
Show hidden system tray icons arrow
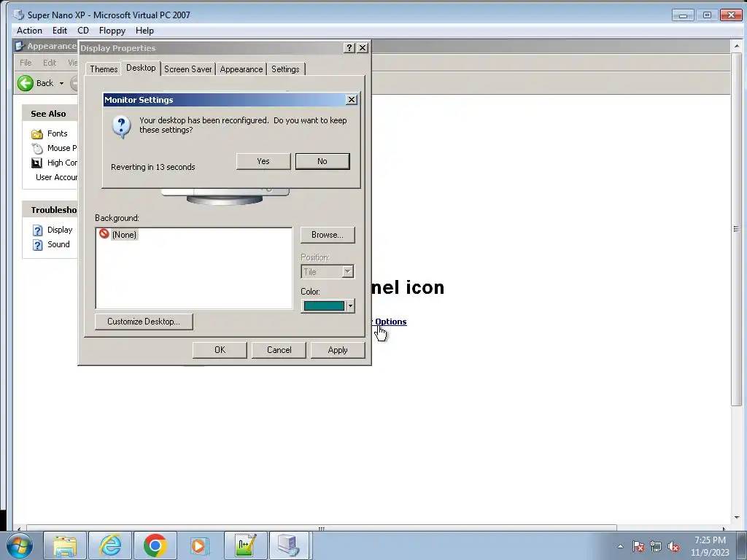(x=620, y=546)
